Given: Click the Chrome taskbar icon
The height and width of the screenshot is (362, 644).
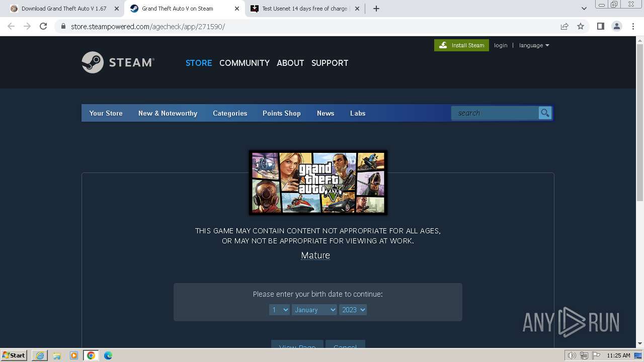Looking at the screenshot, I should click(91, 355).
